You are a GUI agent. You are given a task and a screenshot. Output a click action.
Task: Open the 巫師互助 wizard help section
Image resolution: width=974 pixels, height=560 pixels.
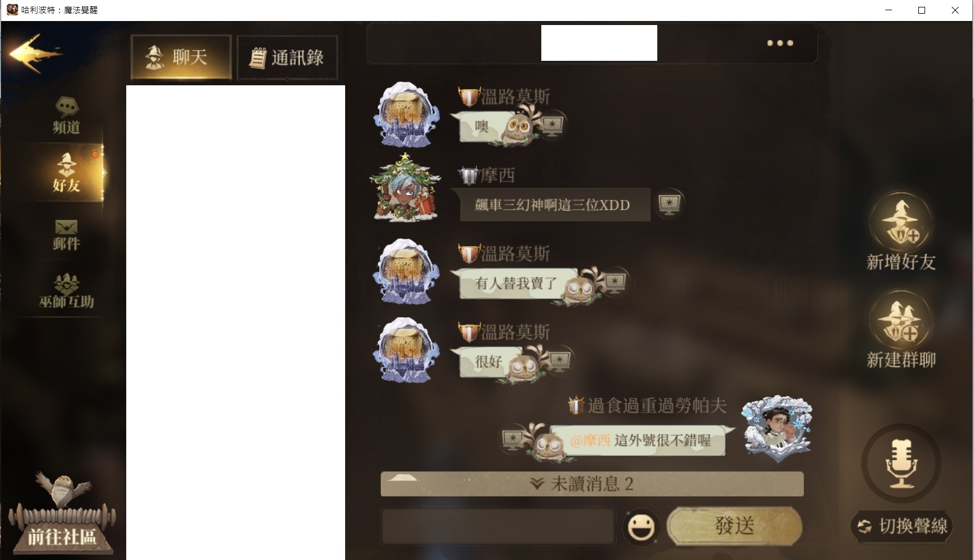point(67,291)
